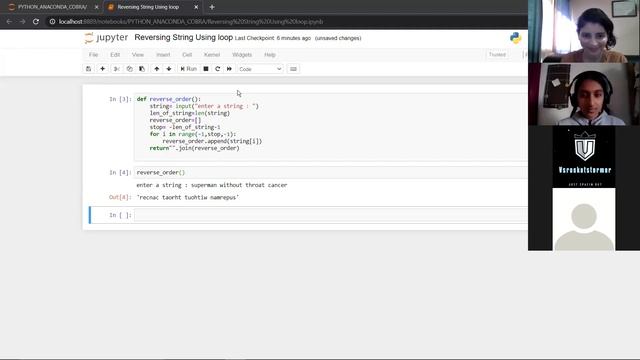Image resolution: width=640 pixels, height=360 pixels.
Task: Restart the kernel icon
Action: (218, 69)
